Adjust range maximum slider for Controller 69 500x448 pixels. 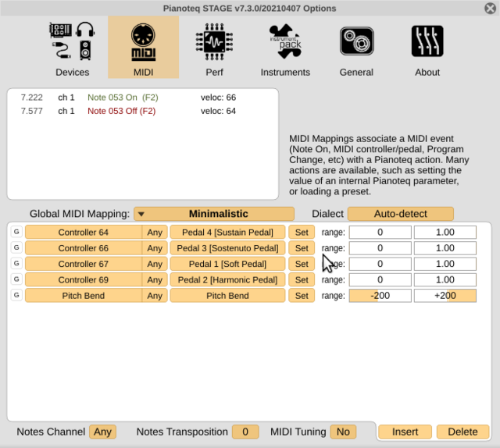click(x=445, y=280)
